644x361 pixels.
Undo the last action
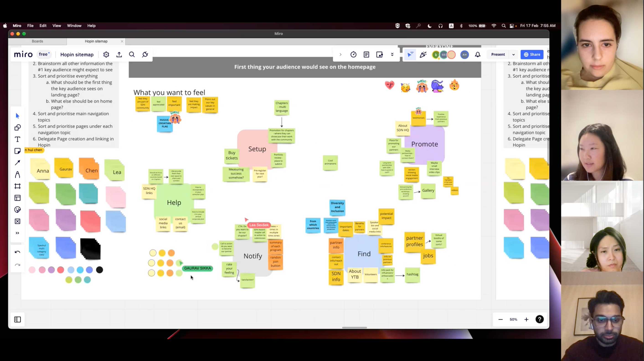pos(17,252)
